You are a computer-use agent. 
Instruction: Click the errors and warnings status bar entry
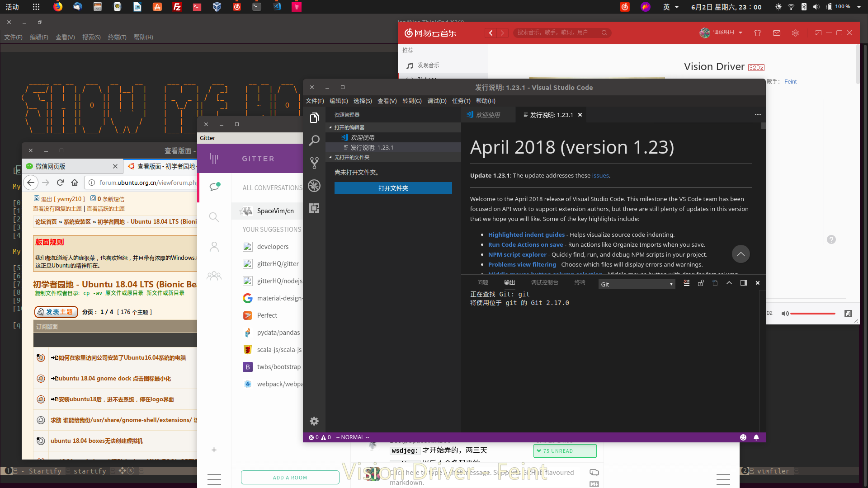[320, 437]
